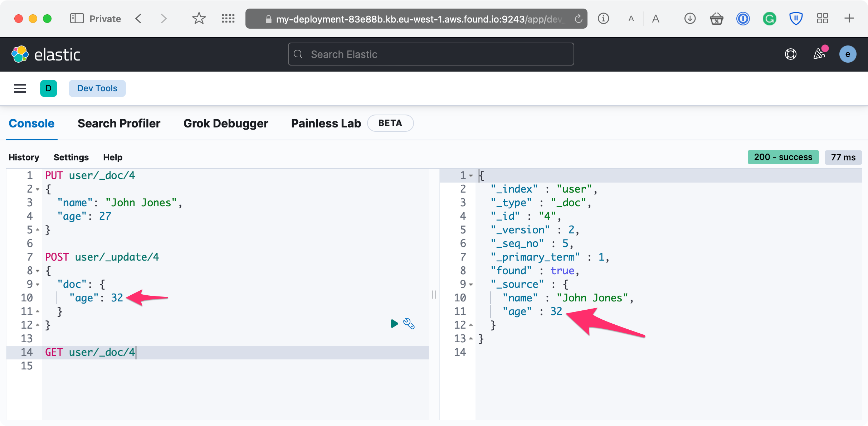The width and height of the screenshot is (868, 426).
Task: Toggle the browser sidebar panel icon
Action: click(x=77, y=19)
